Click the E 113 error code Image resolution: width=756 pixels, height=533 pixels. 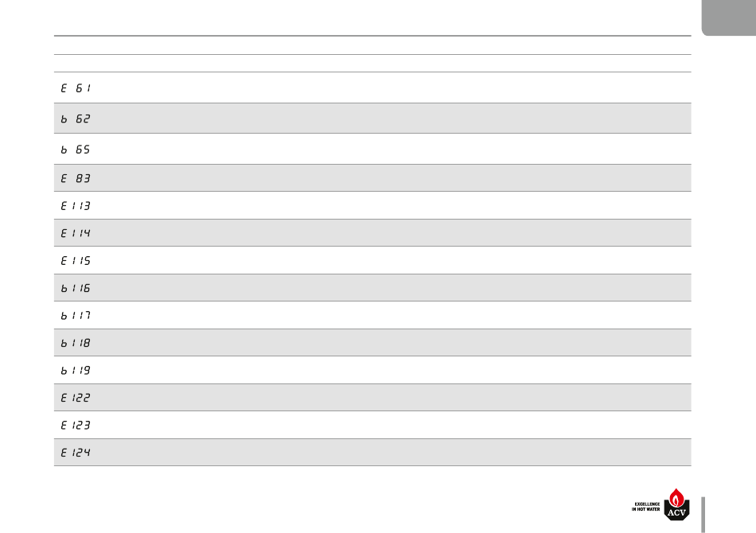coord(76,206)
